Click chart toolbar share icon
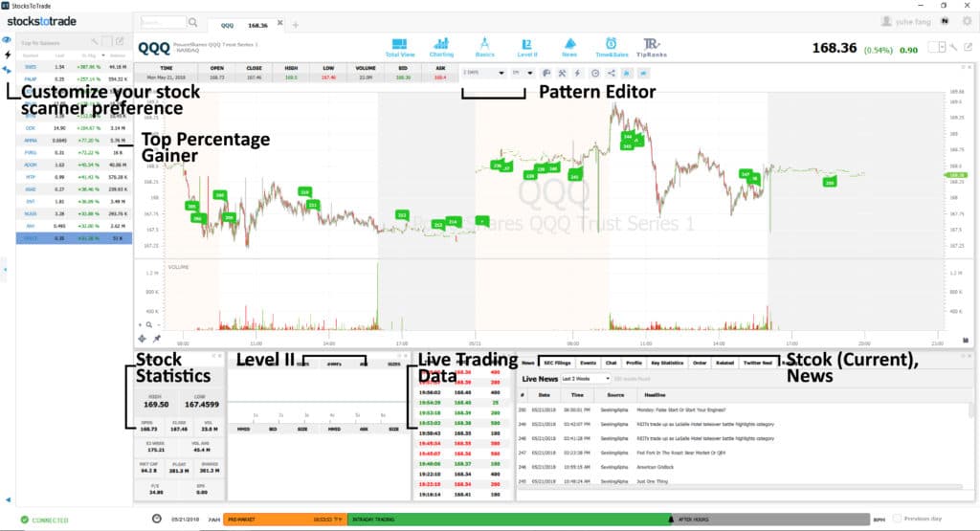Image resolution: width=980 pixels, height=531 pixels. 612,73
